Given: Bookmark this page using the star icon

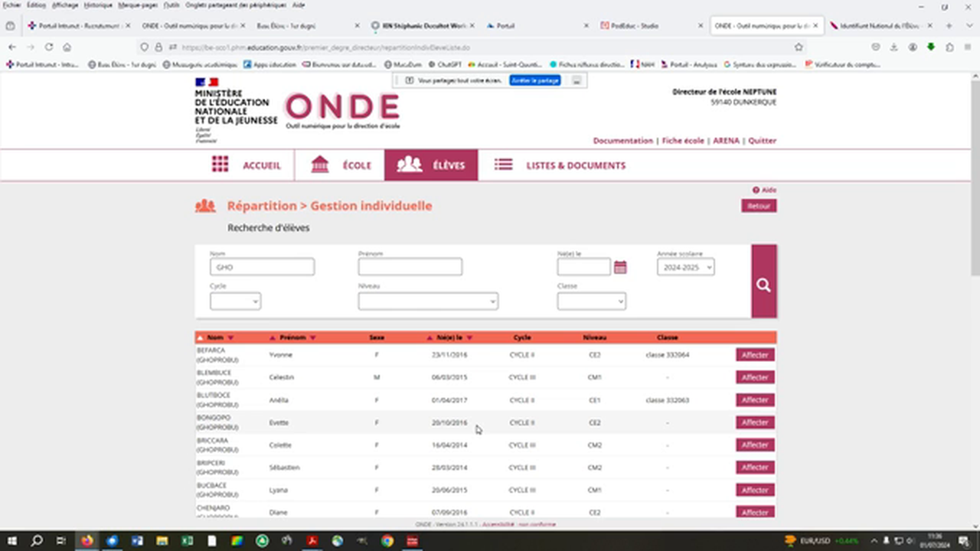Looking at the screenshot, I should [x=799, y=47].
